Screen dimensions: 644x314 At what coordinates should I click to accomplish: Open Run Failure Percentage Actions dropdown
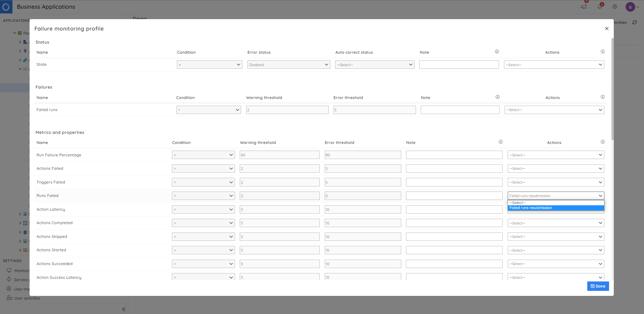(556, 155)
